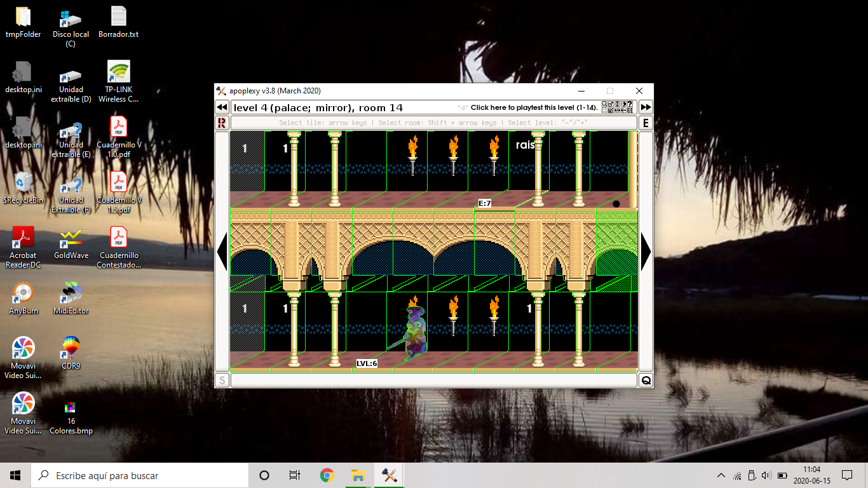Show hidden system tray icons
868x488 pixels.
click(x=721, y=475)
